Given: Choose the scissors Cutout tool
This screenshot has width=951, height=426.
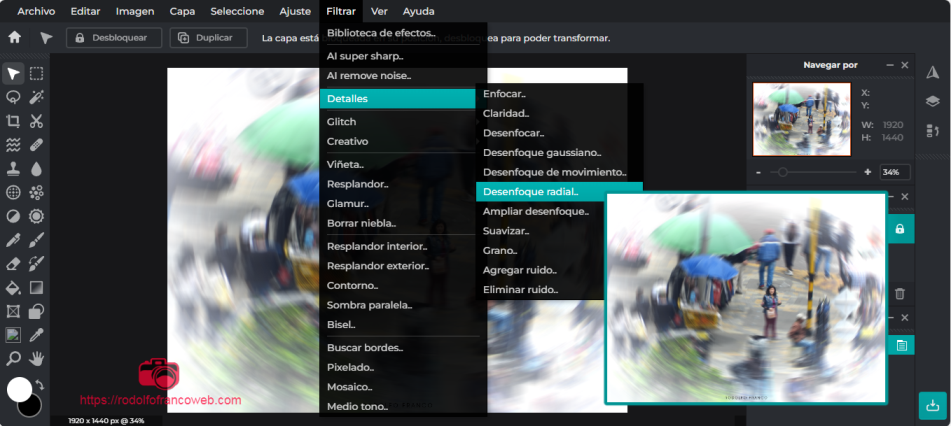Looking at the screenshot, I should [37, 121].
